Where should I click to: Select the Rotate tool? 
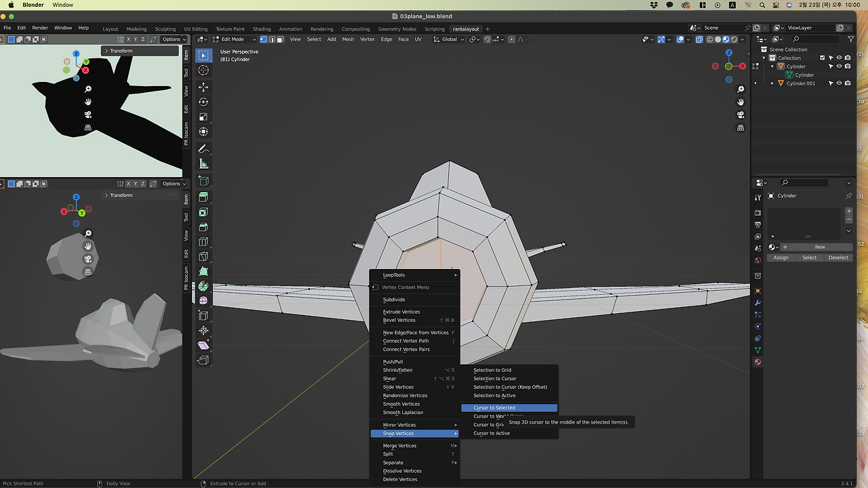tap(203, 102)
